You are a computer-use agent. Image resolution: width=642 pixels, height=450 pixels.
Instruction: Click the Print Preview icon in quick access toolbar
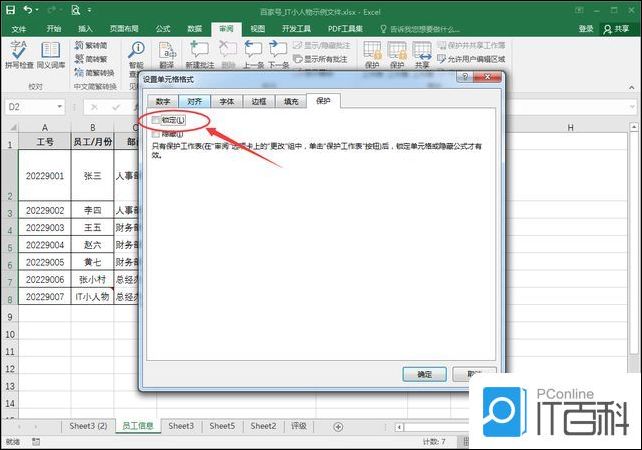(75, 9)
